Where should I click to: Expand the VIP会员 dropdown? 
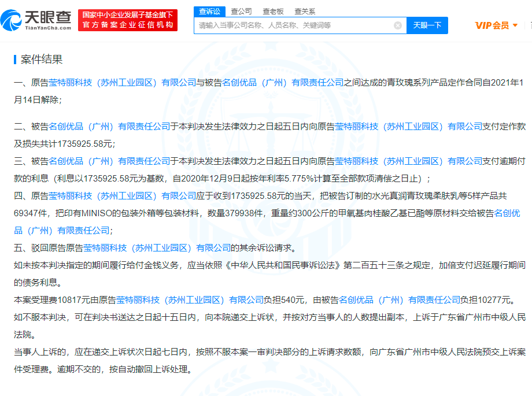496,25
